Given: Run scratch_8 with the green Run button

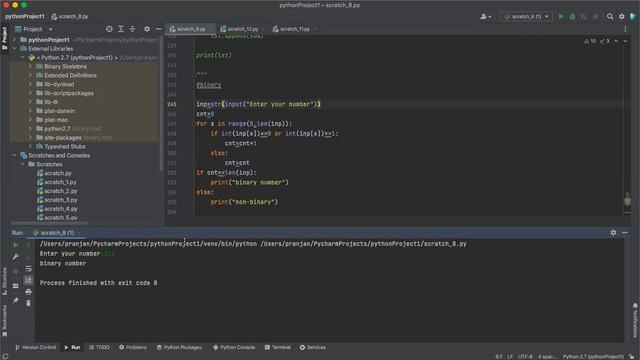Looking at the screenshot, I should click(561, 16).
